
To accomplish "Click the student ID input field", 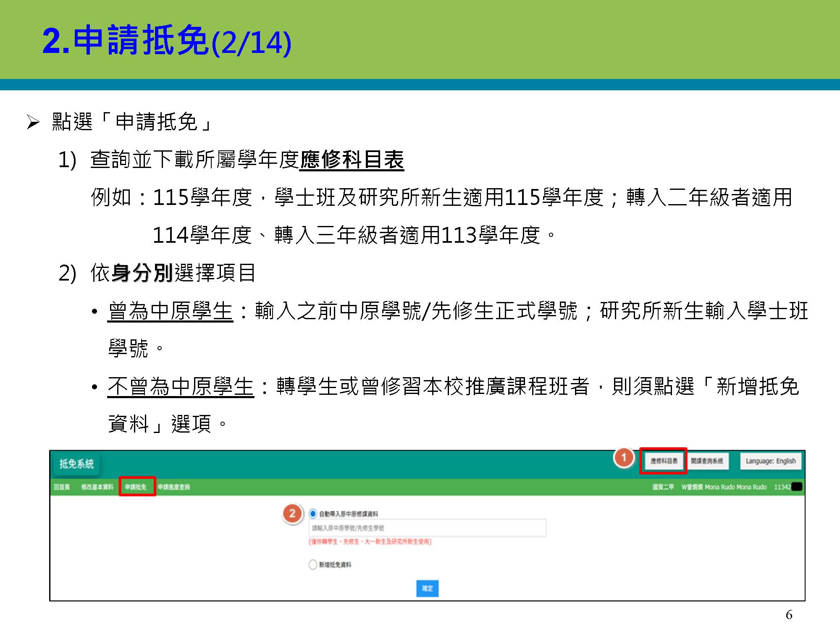I will click(428, 528).
